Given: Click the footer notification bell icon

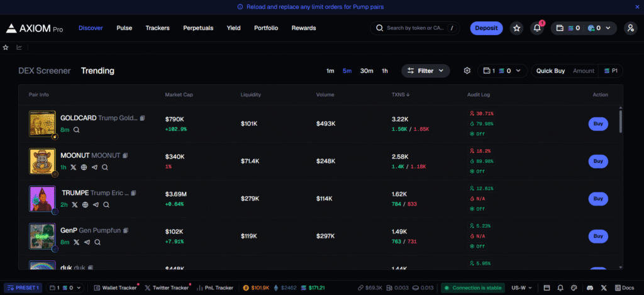Looking at the screenshot, I should click(x=560, y=288).
